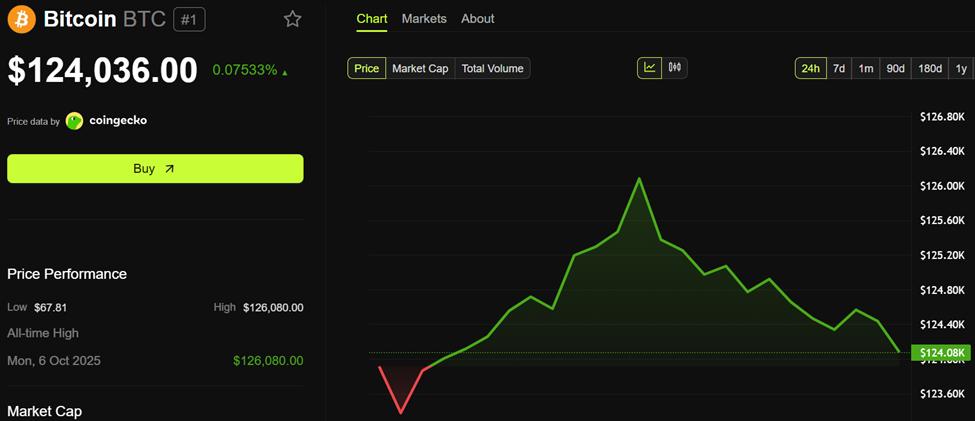Click the CoinGecko logo icon
Viewport: 975px width, 421px height.
[74, 121]
